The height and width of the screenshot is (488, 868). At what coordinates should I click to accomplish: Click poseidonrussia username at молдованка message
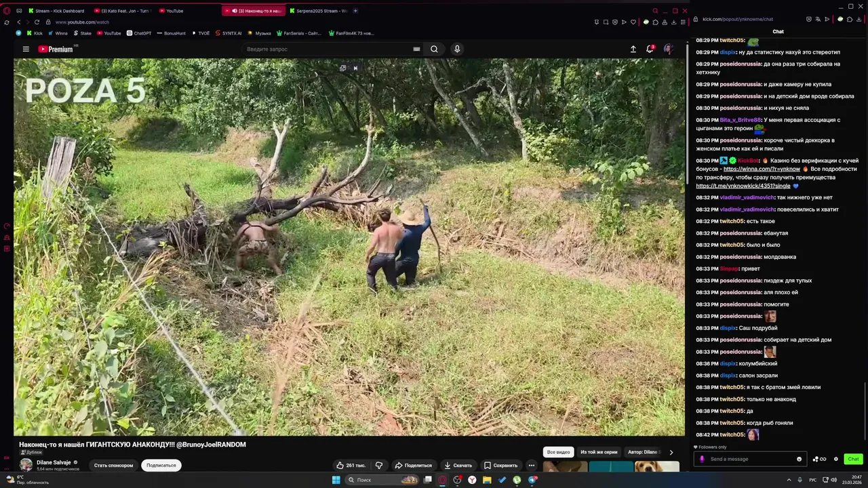[741, 257]
